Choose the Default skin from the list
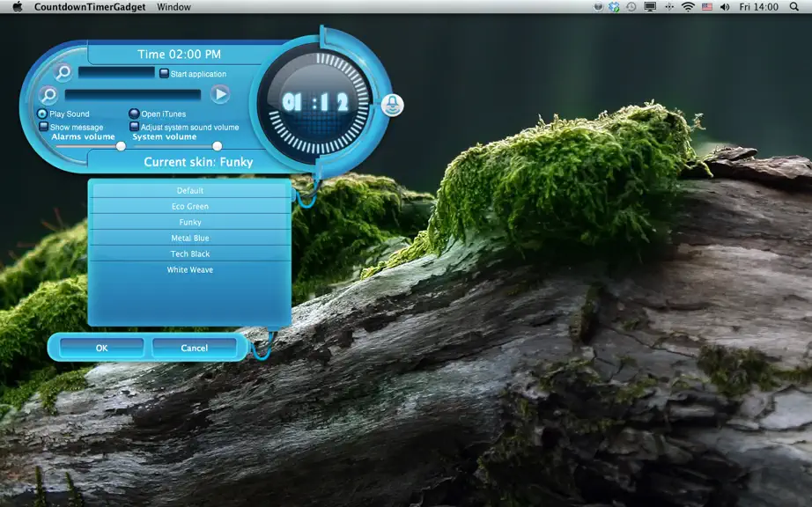Viewport: 812px width, 507px height. pos(190,190)
